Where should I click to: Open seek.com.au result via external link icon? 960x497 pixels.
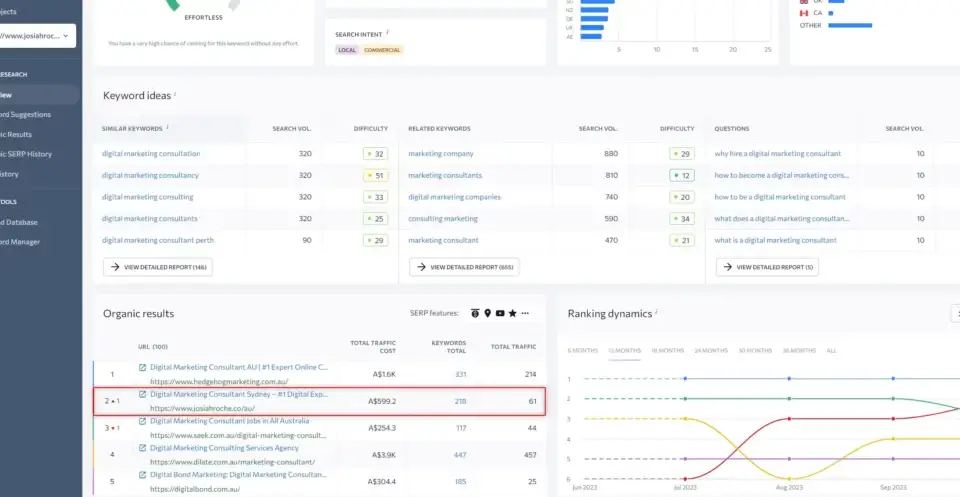143,421
